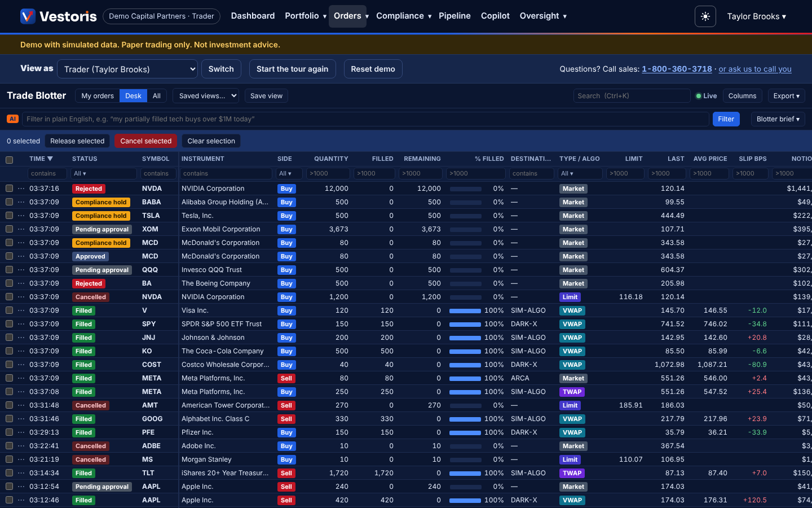Screen dimensions: 812x508
Task: Open row actions menu for MS order
Action: pyautogui.click(x=21, y=459)
